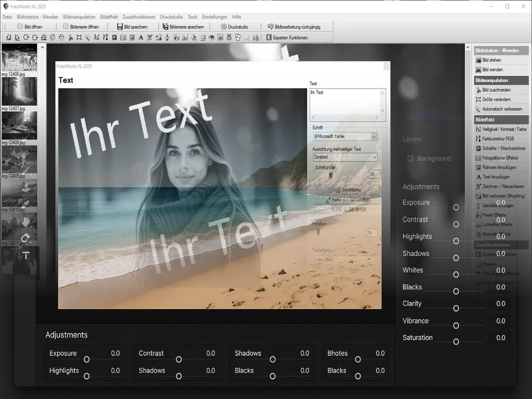Click Größe verändern in the side panel
The width and height of the screenshot is (532, 399).
tap(501, 100)
